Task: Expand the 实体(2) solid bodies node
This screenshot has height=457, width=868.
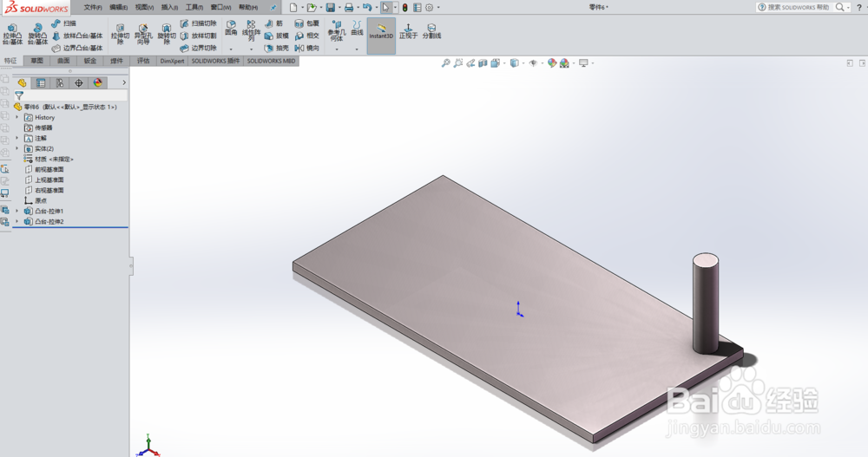Action: tap(17, 149)
